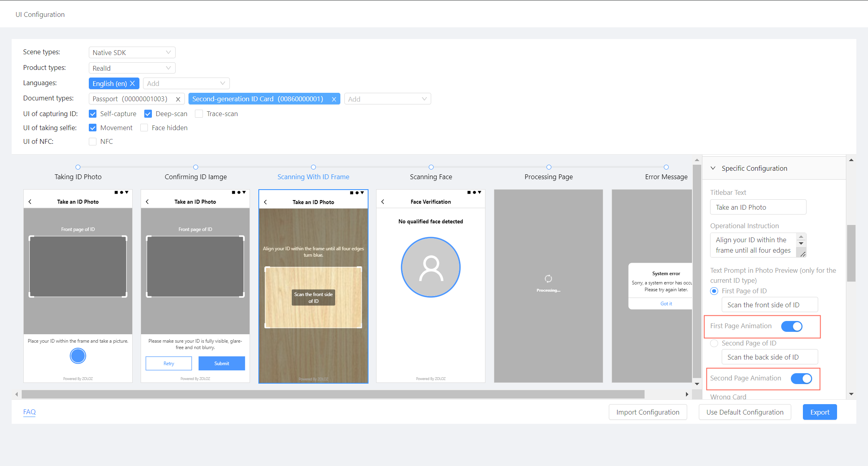Remove the English (en) language tag
Image resolution: width=868 pixels, height=466 pixels.
(x=132, y=84)
